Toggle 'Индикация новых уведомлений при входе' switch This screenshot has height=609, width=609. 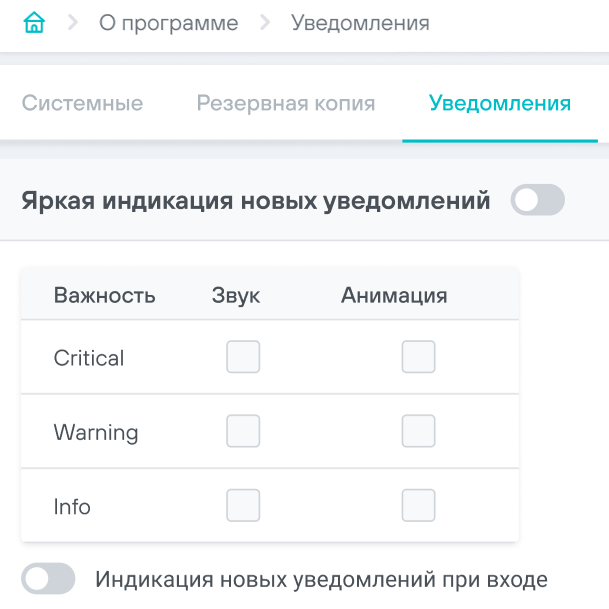point(49,578)
